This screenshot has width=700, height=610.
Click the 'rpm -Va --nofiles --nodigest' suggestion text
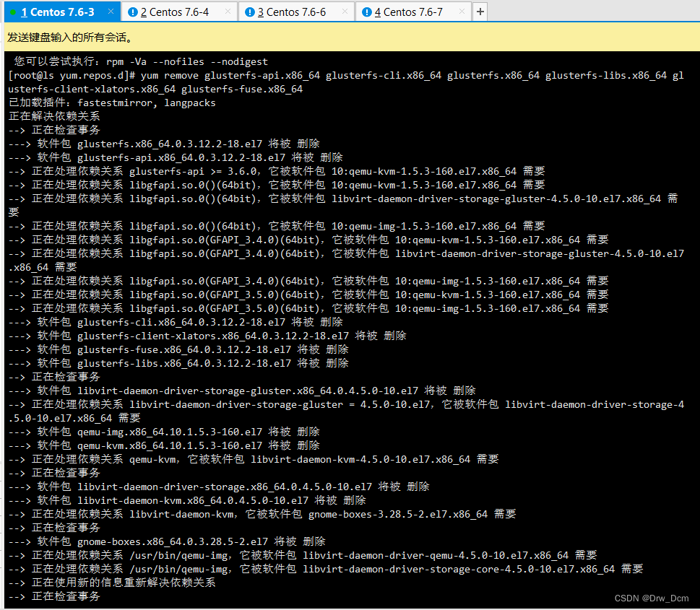187,61
